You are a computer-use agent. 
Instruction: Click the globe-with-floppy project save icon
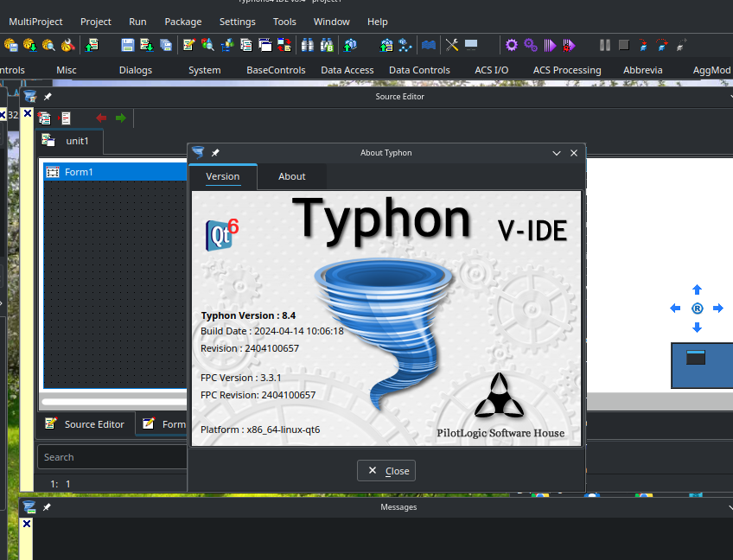pos(10,45)
